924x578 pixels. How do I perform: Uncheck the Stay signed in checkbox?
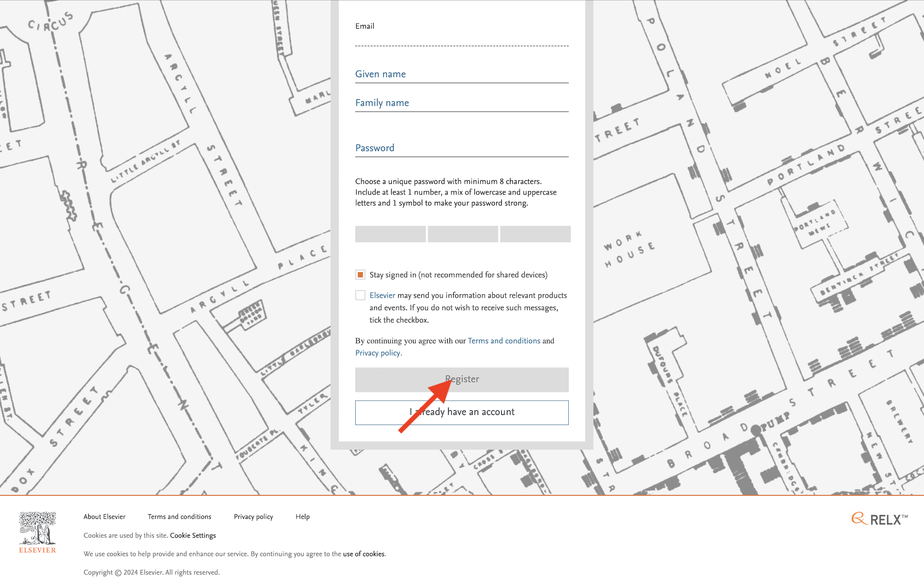click(x=360, y=275)
